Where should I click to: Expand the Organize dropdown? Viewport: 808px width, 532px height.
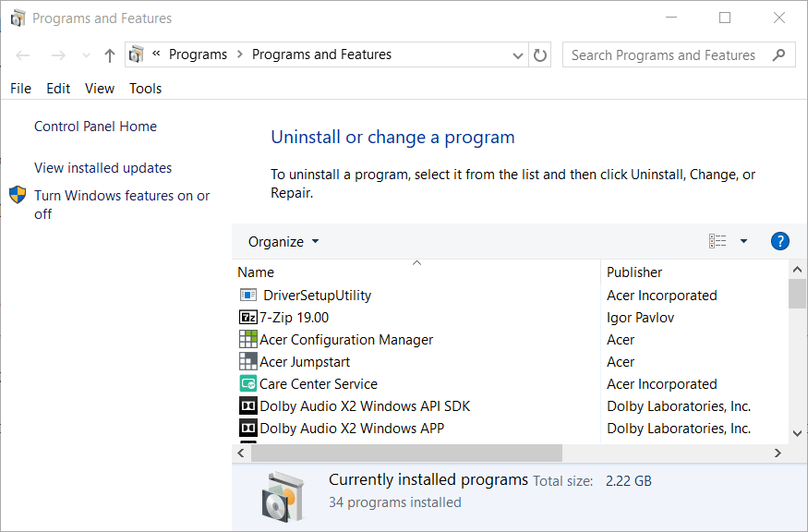(283, 241)
